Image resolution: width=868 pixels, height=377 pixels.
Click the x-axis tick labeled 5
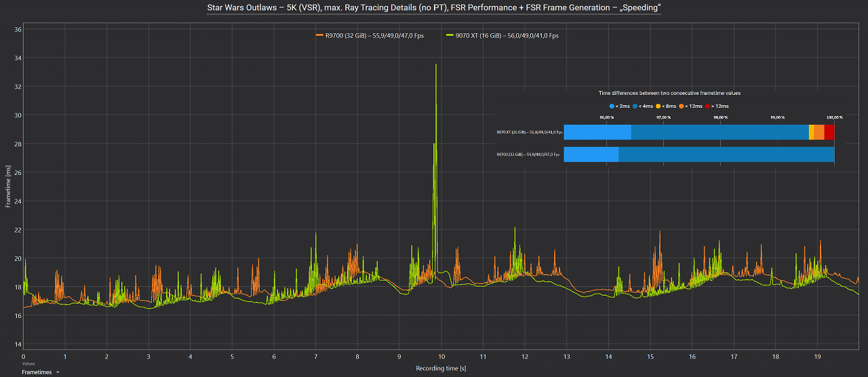(x=233, y=356)
